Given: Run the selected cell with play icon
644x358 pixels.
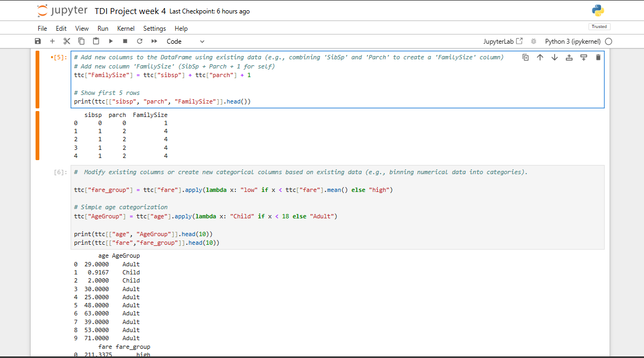Looking at the screenshot, I should coord(110,41).
